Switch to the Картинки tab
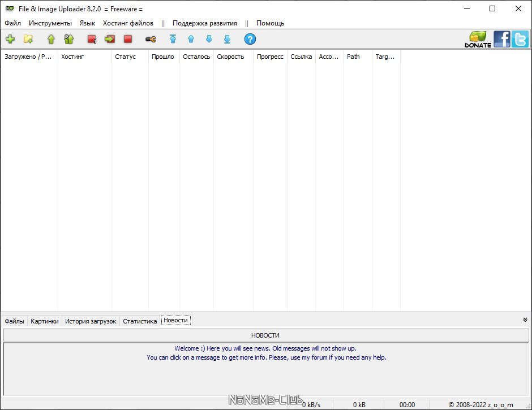The image size is (532, 410). (x=45, y=321)
